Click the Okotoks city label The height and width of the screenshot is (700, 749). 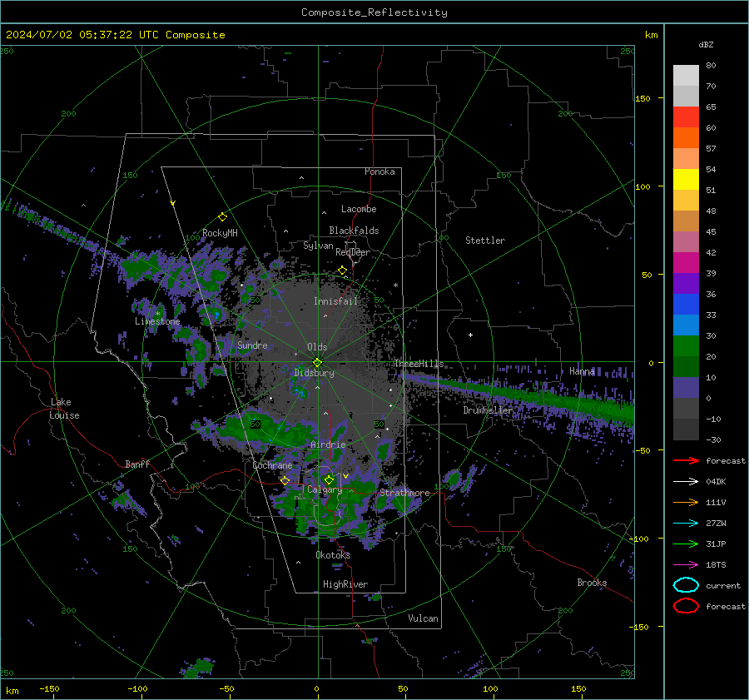(x=333, y=555)
